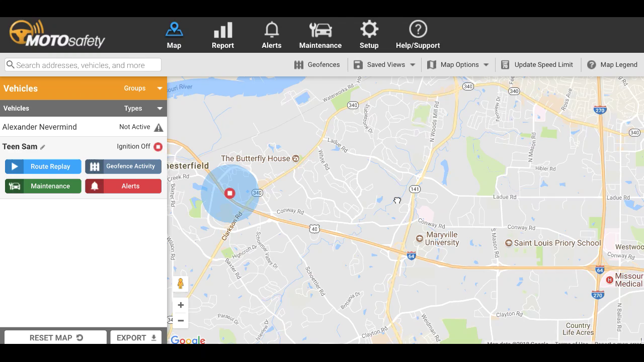Open the Alerts bell in top navigation

271,35
